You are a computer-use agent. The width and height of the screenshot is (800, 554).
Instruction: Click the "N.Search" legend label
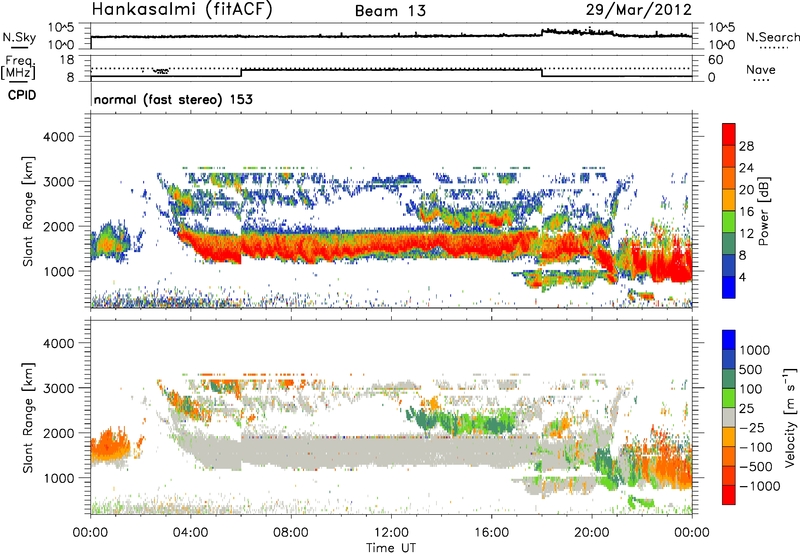click(772, 37)
